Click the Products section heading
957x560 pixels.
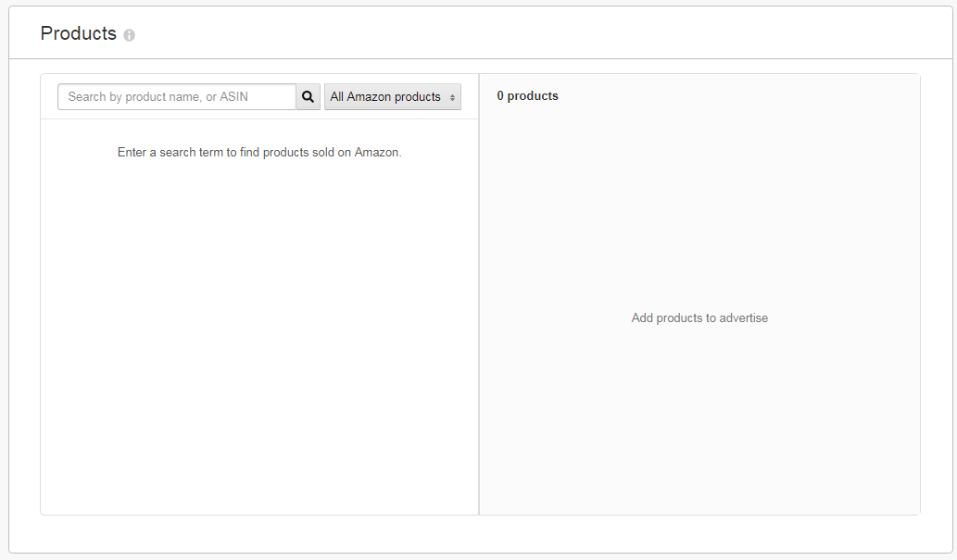(78, 33)
